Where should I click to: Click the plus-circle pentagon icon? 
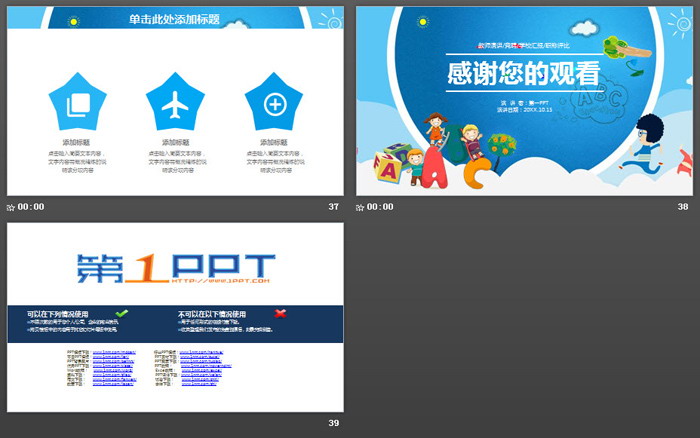click(274, 103)
